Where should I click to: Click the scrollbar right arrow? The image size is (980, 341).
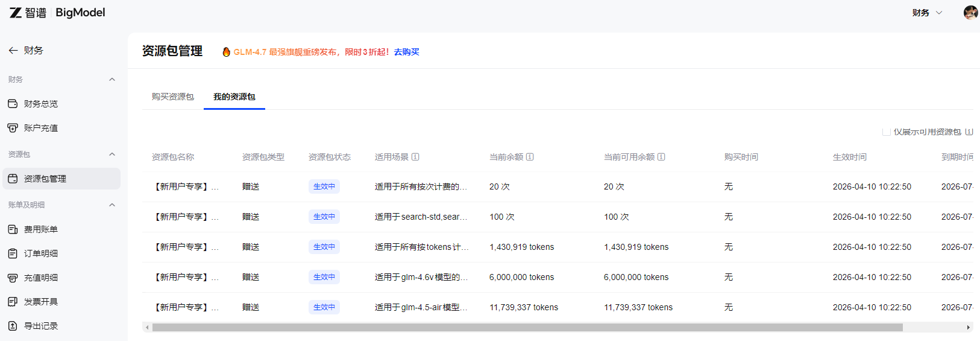[968, 328]
